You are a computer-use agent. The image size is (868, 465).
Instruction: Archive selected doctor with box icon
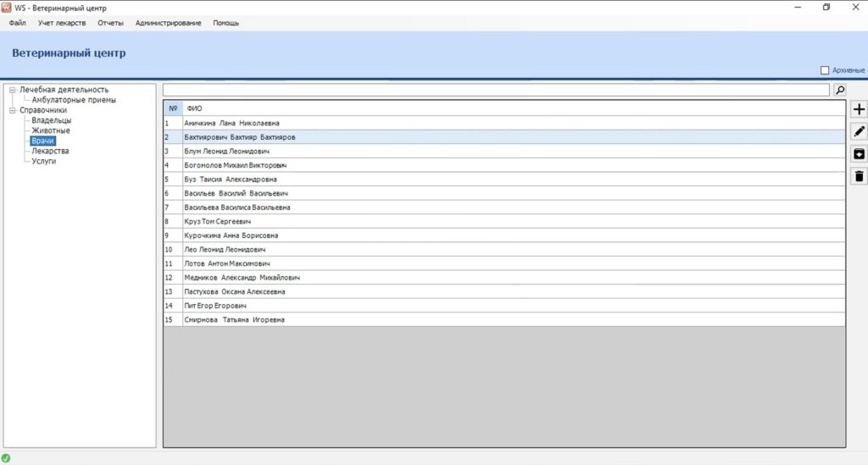click(859, 154)
